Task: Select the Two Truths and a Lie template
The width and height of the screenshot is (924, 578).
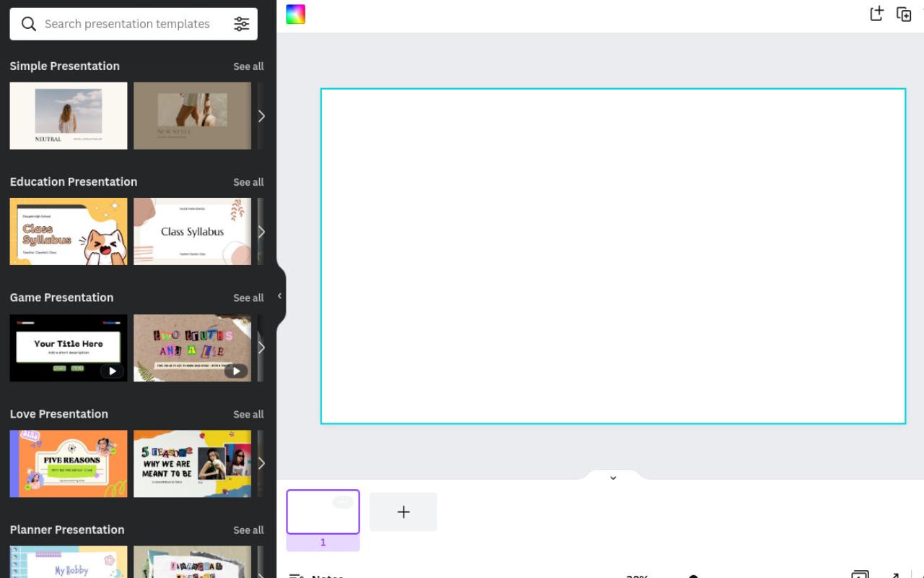Action: pyautogui.click(x=192, y=348)
